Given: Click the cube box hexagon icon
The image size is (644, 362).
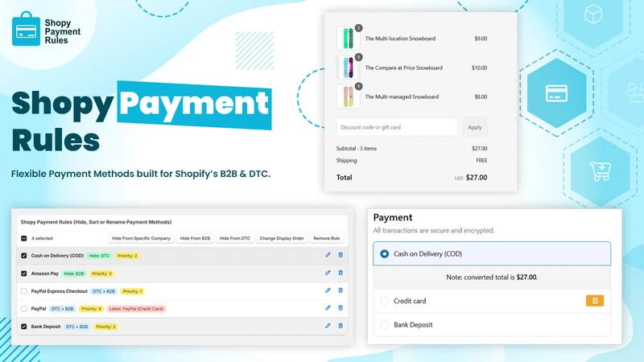Looking at the screenshot, I should coord(593,15).
